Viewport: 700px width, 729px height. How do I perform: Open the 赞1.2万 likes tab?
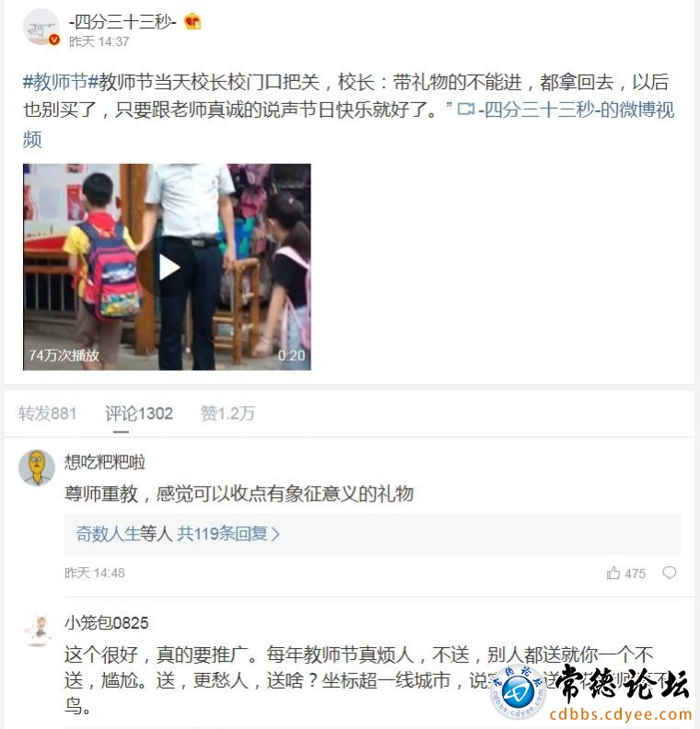(x=227, y=413)
